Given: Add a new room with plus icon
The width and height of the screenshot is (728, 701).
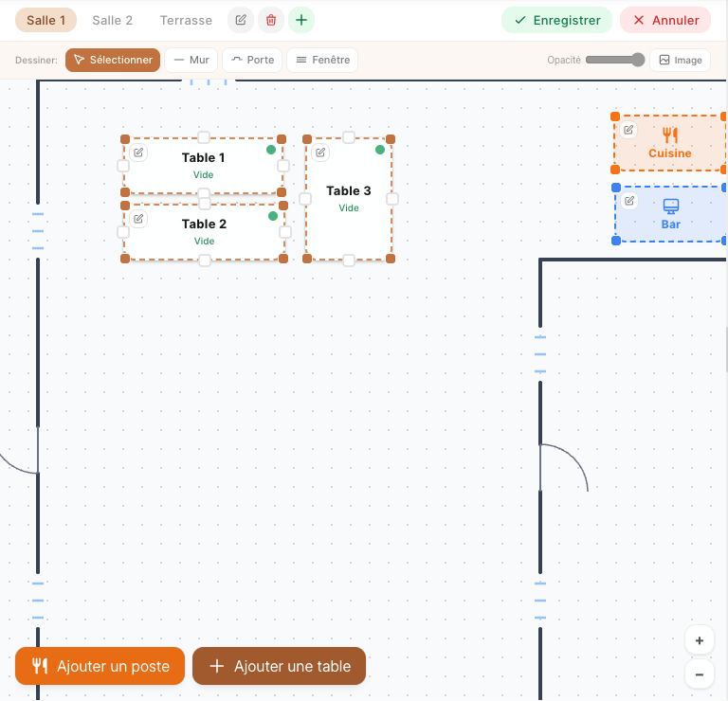Looking at the screenshot, I should point(301,21).
